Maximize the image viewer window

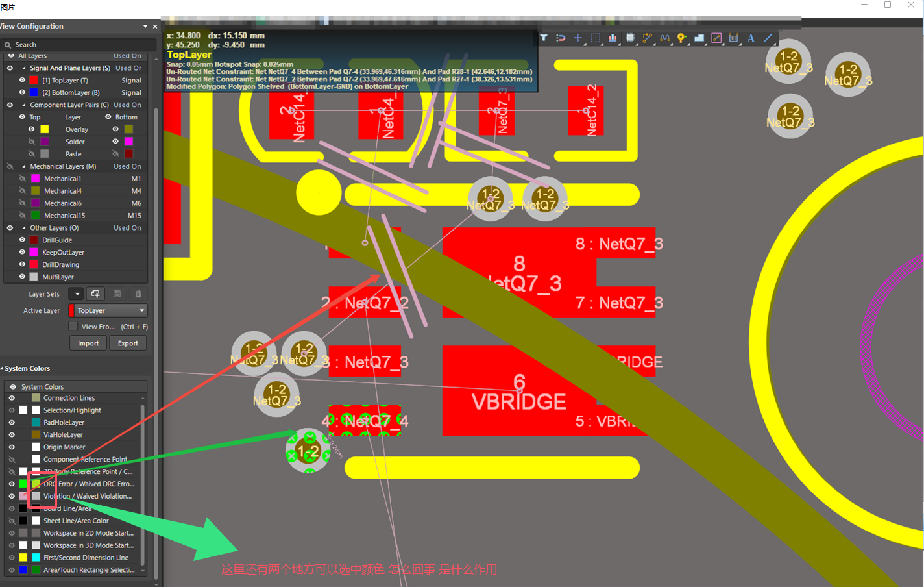pyautogui.click(x=888, y=5)
